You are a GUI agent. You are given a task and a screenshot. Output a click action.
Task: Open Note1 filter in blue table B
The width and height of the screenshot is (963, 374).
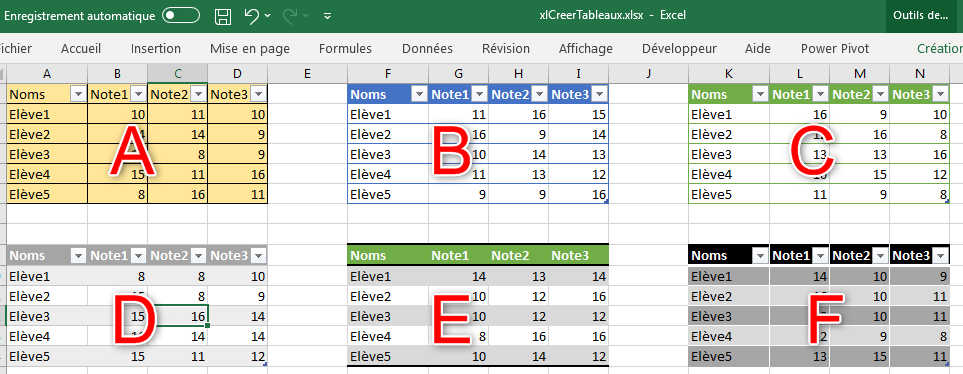(x=479, y=95)
